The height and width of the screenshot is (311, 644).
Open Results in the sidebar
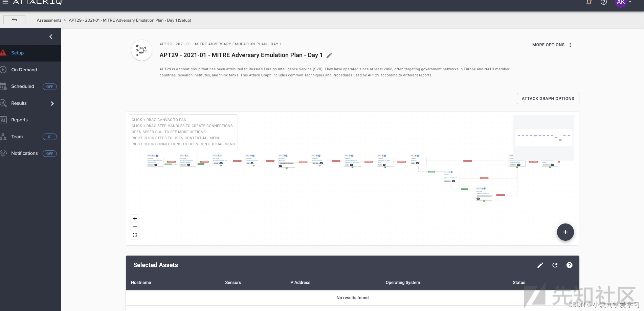(19, 103)
